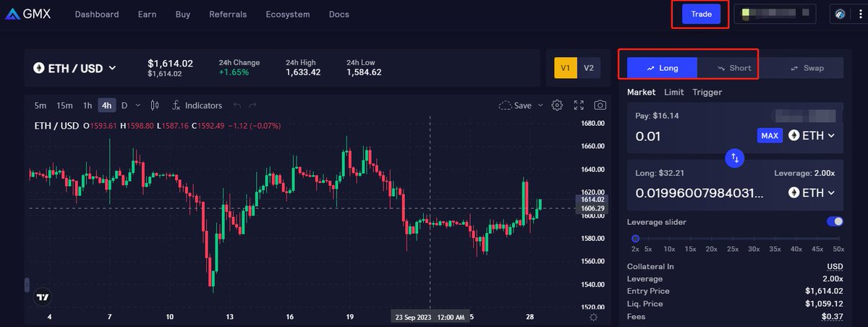Take a chart snapshot with camera icon
Image resolution: width=868 pixels, height=327 pixels.
point(600,106)
